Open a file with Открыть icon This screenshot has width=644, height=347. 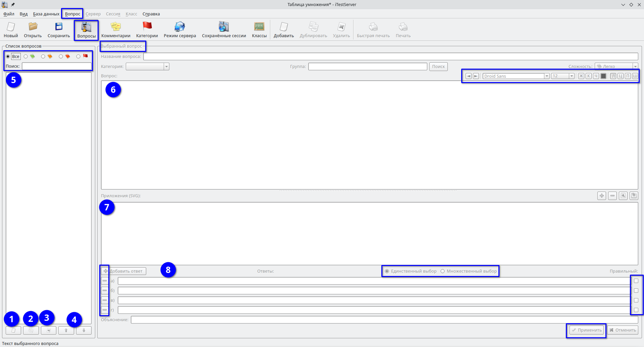[x=33, y=30]
